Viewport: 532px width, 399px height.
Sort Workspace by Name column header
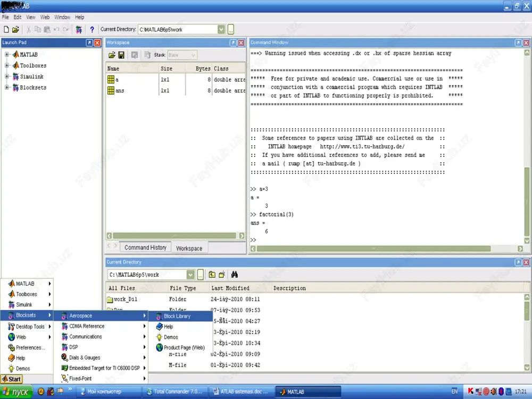[x=132, y=69]
